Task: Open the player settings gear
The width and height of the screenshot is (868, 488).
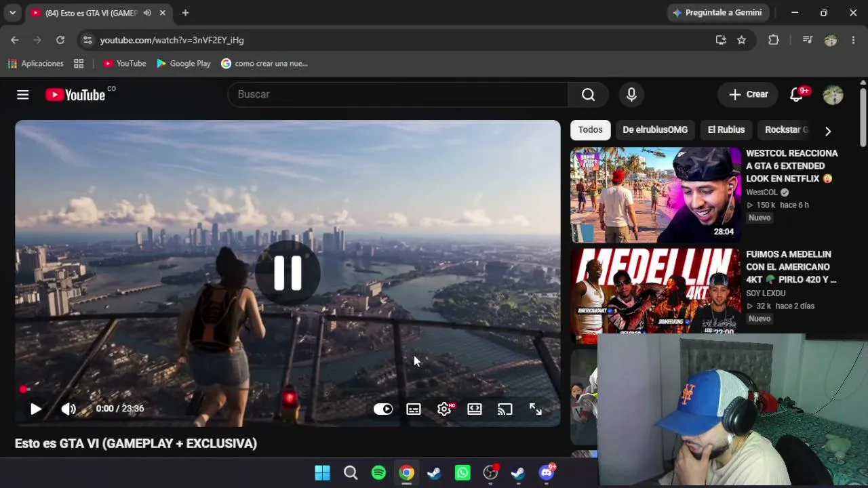Action: [x=444, y=409]
